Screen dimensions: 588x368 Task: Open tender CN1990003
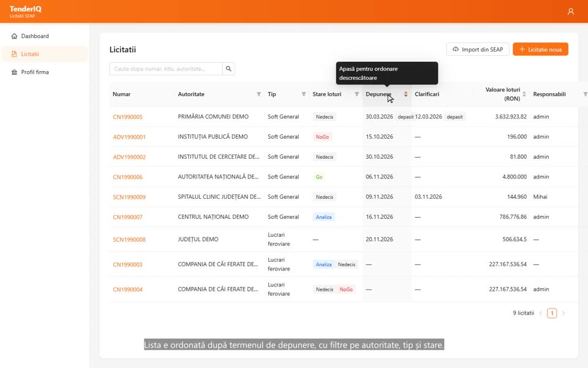(127, 264)
